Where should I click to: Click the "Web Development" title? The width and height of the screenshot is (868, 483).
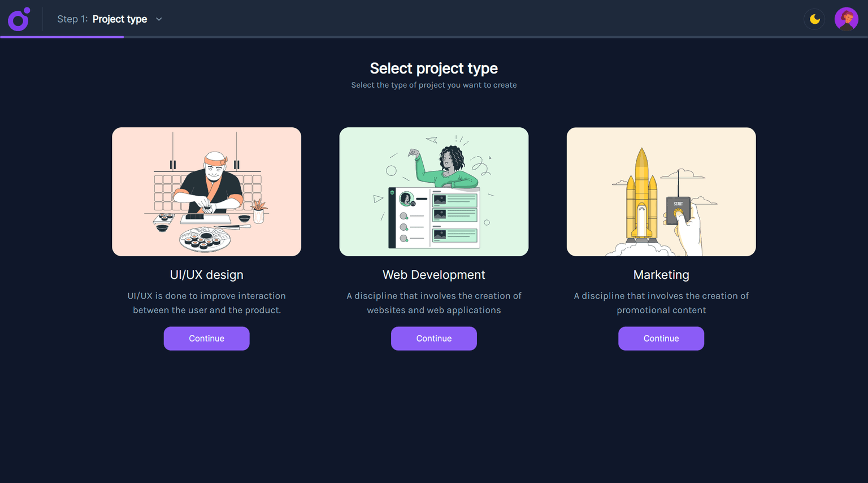[433, 275]
